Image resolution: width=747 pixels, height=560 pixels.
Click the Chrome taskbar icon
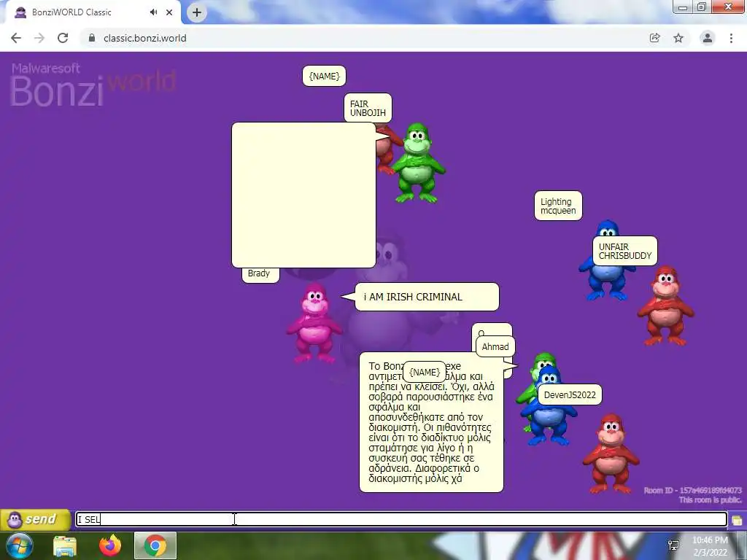(155, 545)
